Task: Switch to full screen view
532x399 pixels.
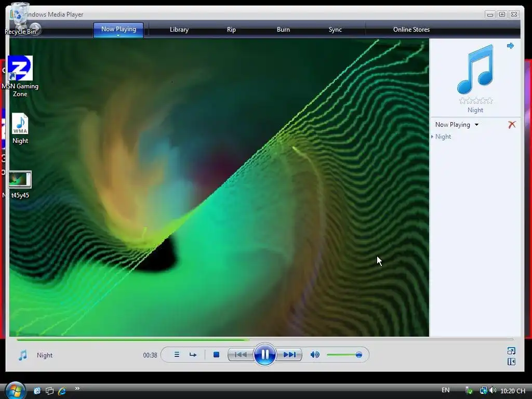Action: (511, 351)
